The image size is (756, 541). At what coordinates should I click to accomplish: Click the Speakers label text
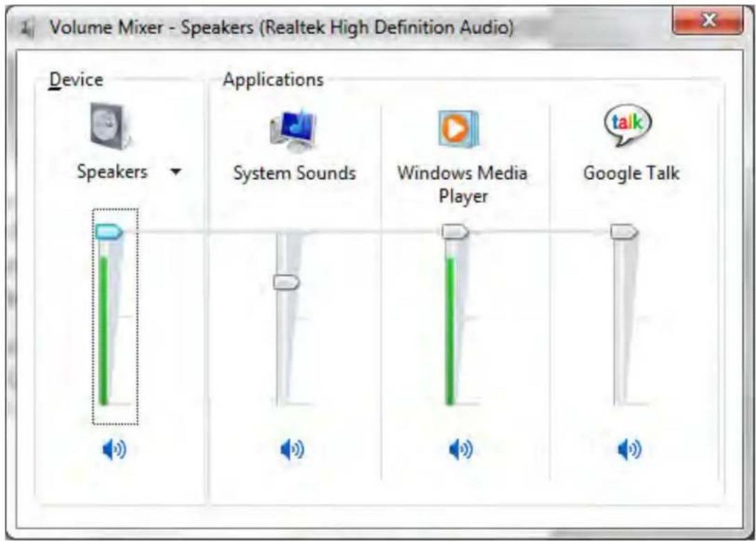tap(113, 172)
